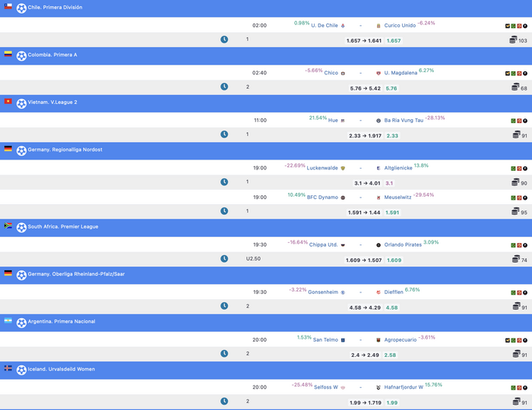532x410 pixels.
Task: Click the clock icon in the 1.99 → 1.719 row
Action: (x=224, y=401)
